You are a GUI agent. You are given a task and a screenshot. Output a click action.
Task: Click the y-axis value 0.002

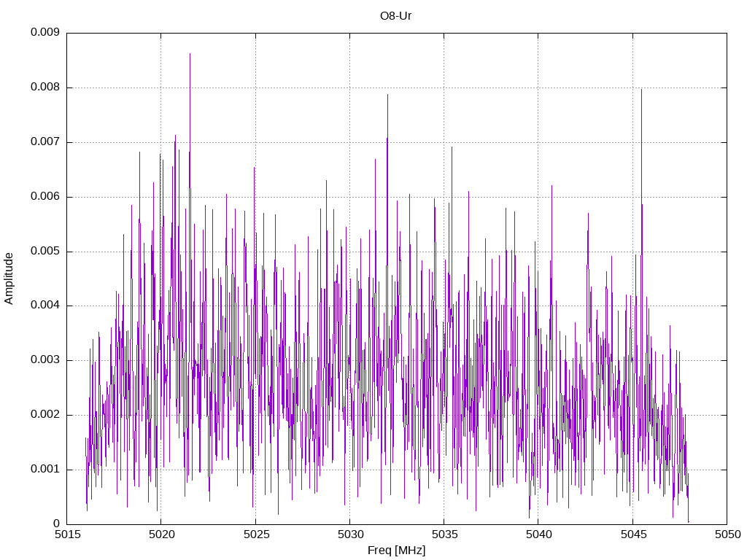click(x=44, y=414)
